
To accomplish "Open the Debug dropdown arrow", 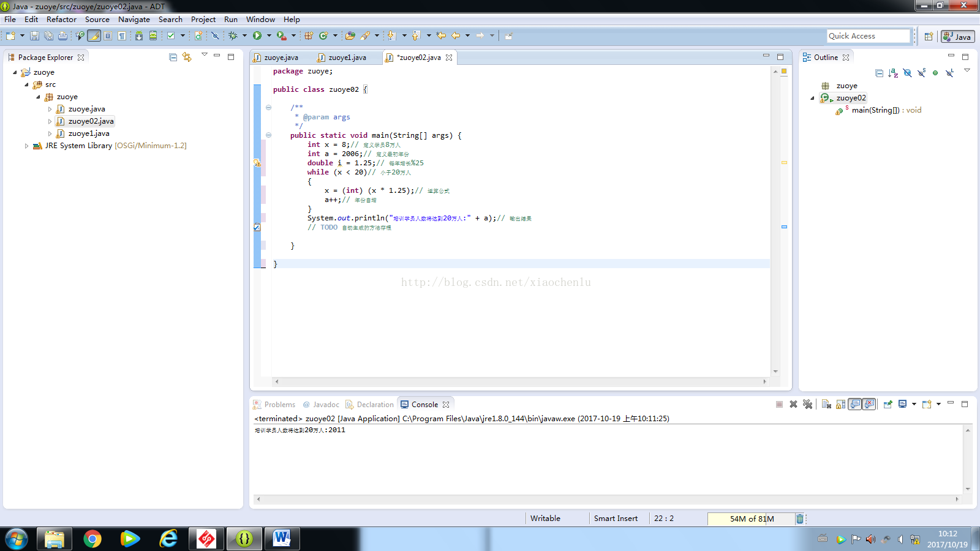I will click(244, 36).
